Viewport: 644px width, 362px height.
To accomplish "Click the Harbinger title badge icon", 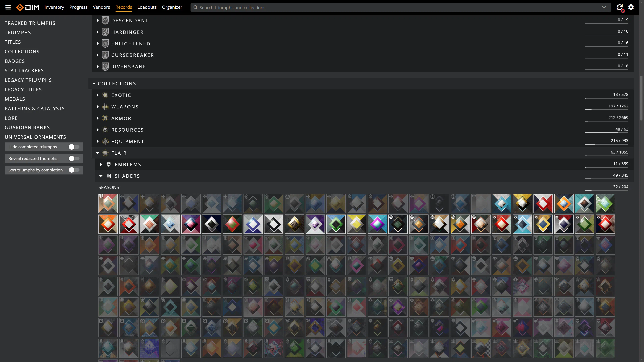I will click(x=105, y=32).
